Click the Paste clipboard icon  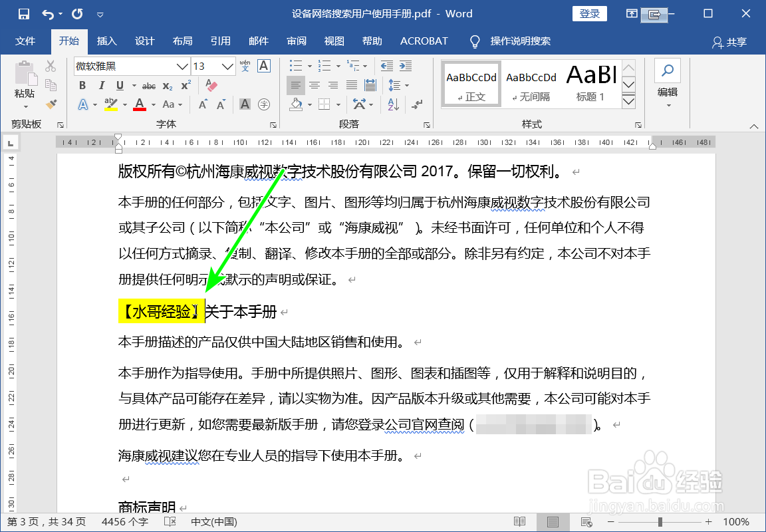[25, 73]
